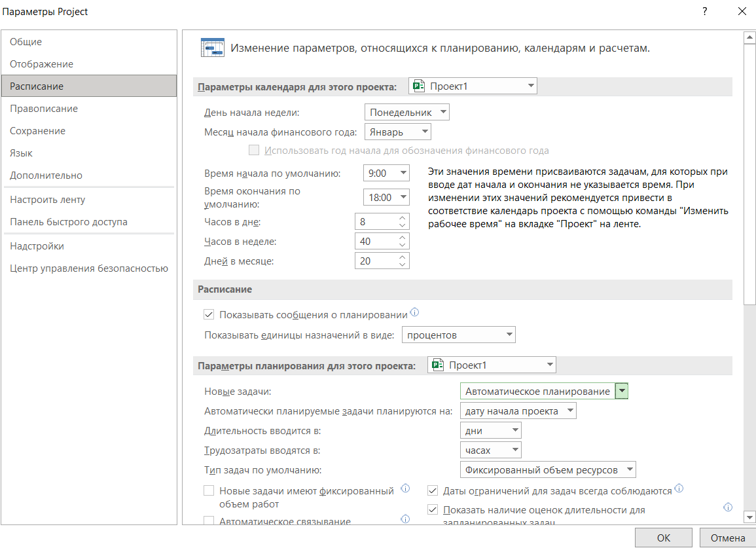Open default start time 9:00 dropdown
This screenshot has width=756, height=550.
pos(386,174)
